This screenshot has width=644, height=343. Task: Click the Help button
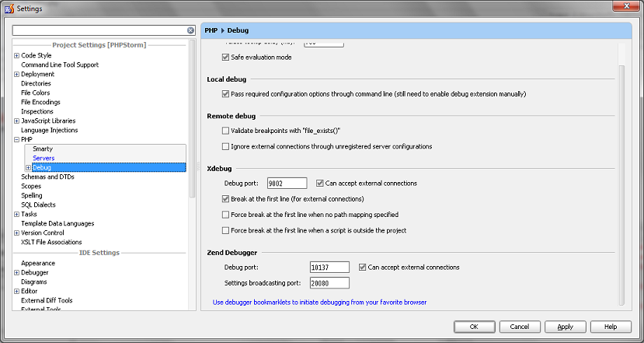[611, 327]
